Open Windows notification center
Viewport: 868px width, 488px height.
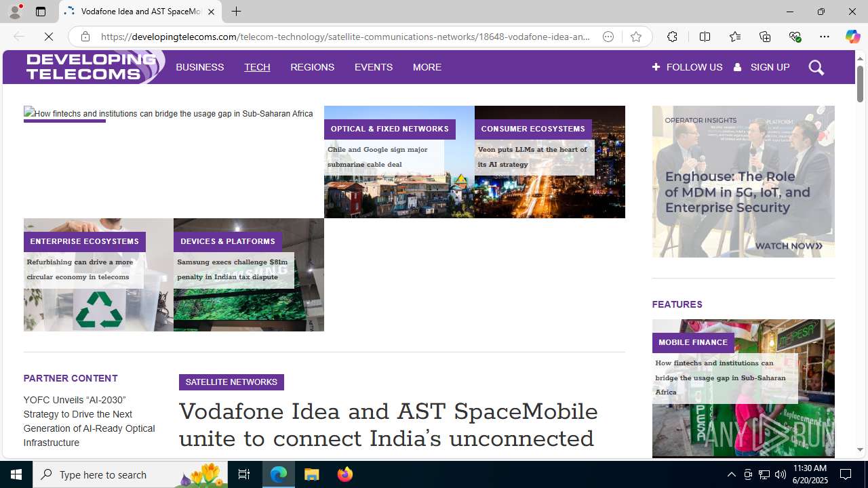(x=846, y=474)
